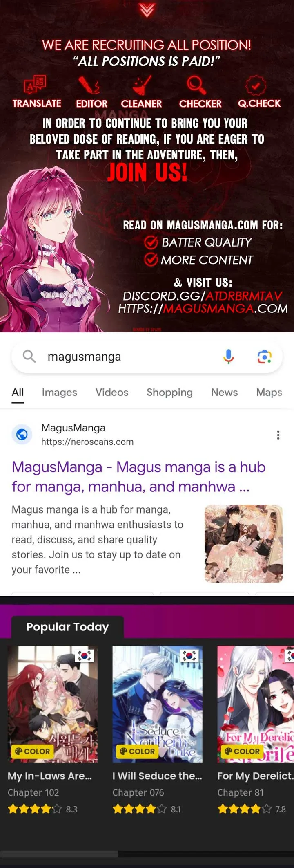Click the Checker magnifier icon

point(196,85)
